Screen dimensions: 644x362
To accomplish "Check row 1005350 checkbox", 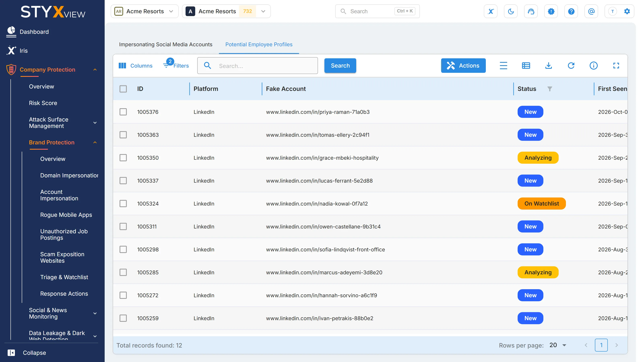I will click(123, 158).
